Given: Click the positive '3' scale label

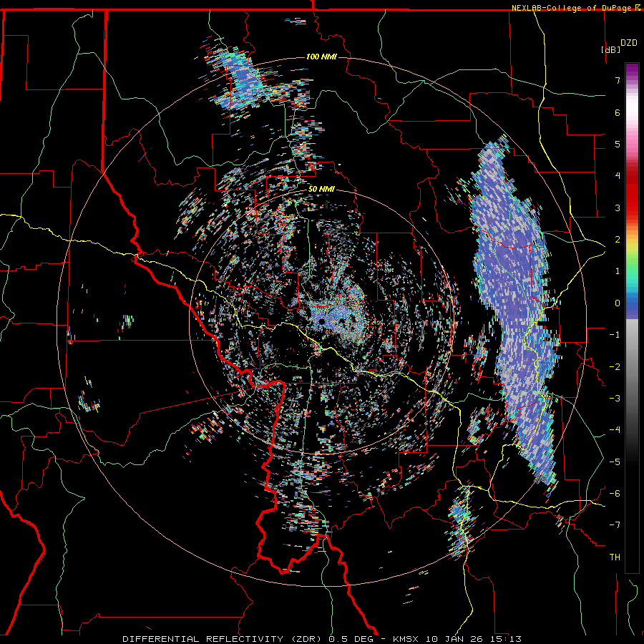Looking at the screenshot, I should click(618, 208).
